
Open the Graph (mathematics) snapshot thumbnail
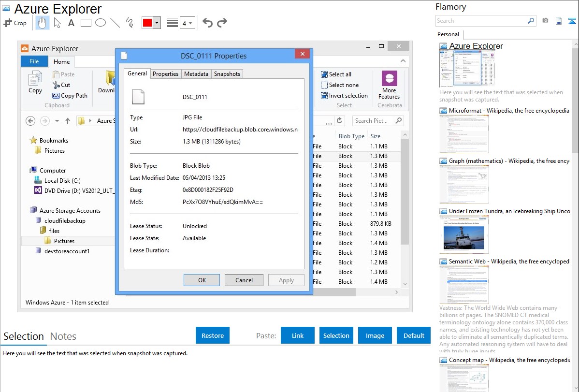(464, 184)
